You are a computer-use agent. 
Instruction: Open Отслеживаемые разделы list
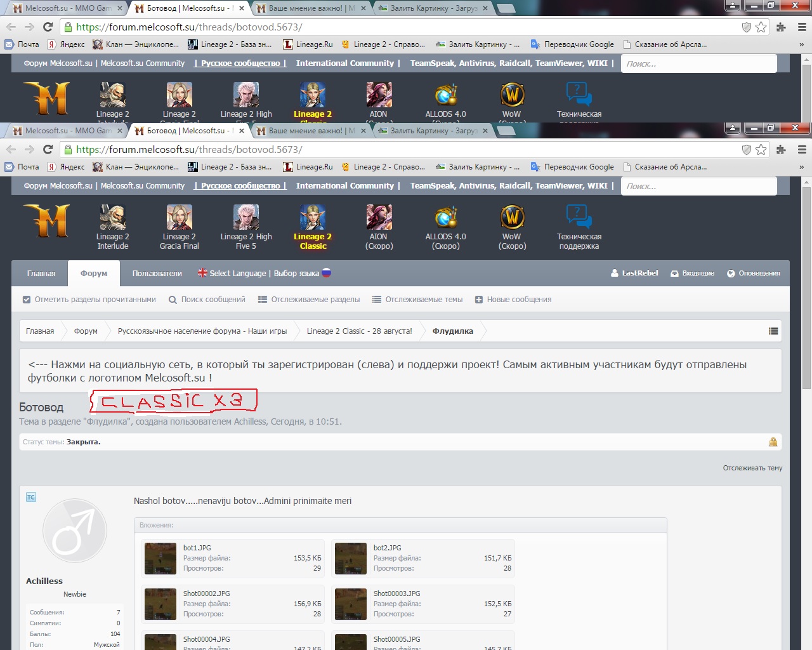coord(309,300)
